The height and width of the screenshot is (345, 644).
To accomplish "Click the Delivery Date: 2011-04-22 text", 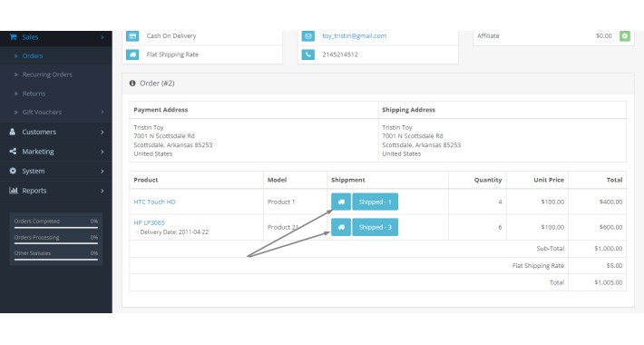I will click(174, 232).
